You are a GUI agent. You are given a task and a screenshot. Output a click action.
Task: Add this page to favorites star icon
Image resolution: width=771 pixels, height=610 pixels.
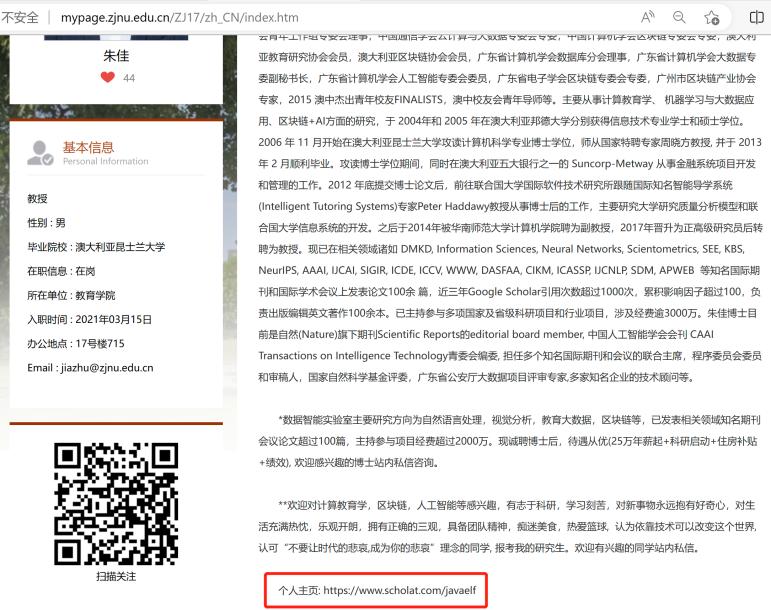tap(712, 18)
